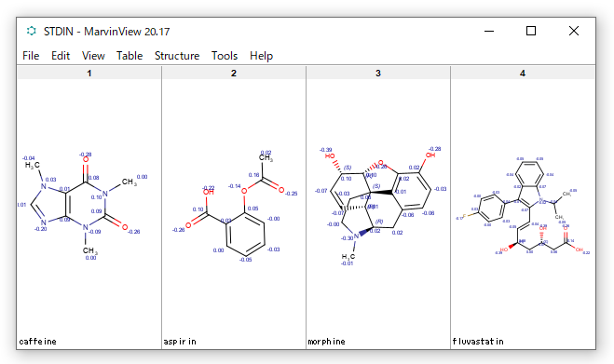Click the fluvastatin name label
The height and width of the screenshot is (364, 614).
point(478,342)
